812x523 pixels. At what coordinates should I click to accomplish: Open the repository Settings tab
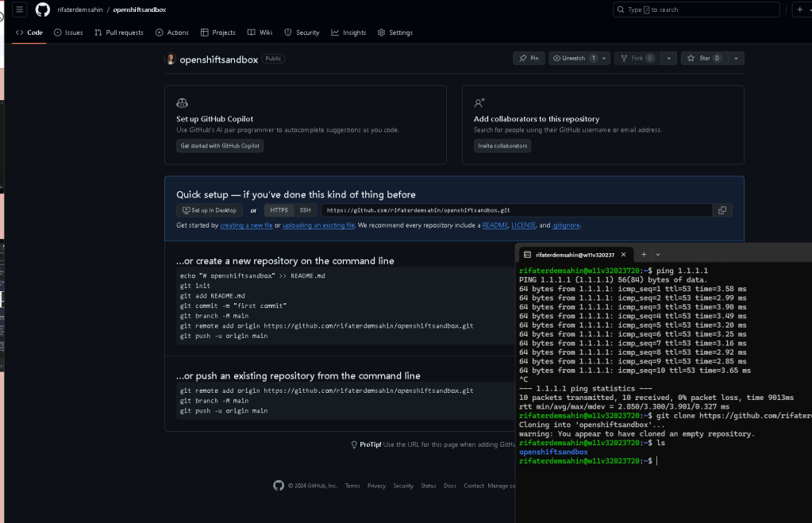pos(395,32)
